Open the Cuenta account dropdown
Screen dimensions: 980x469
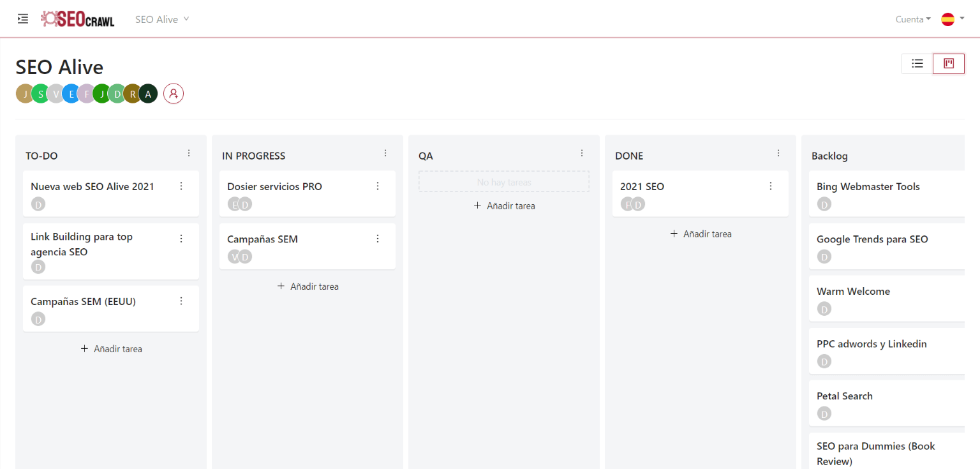(913, 19)
